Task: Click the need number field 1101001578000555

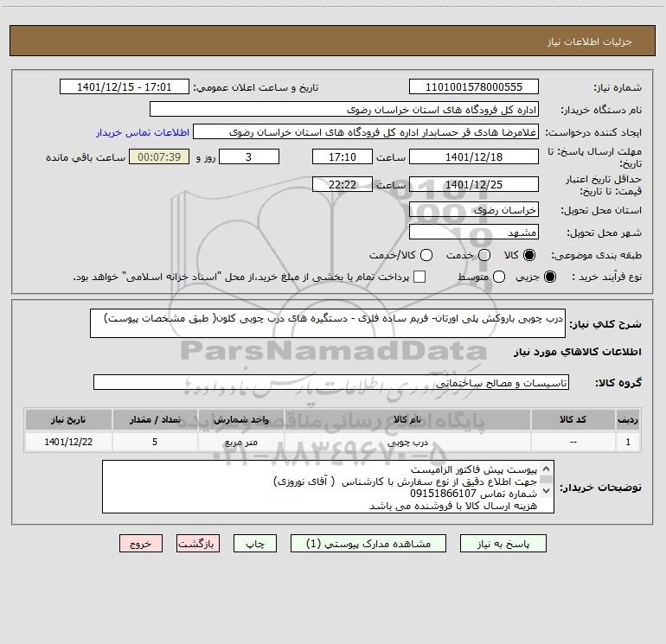Action: point(474,87)
